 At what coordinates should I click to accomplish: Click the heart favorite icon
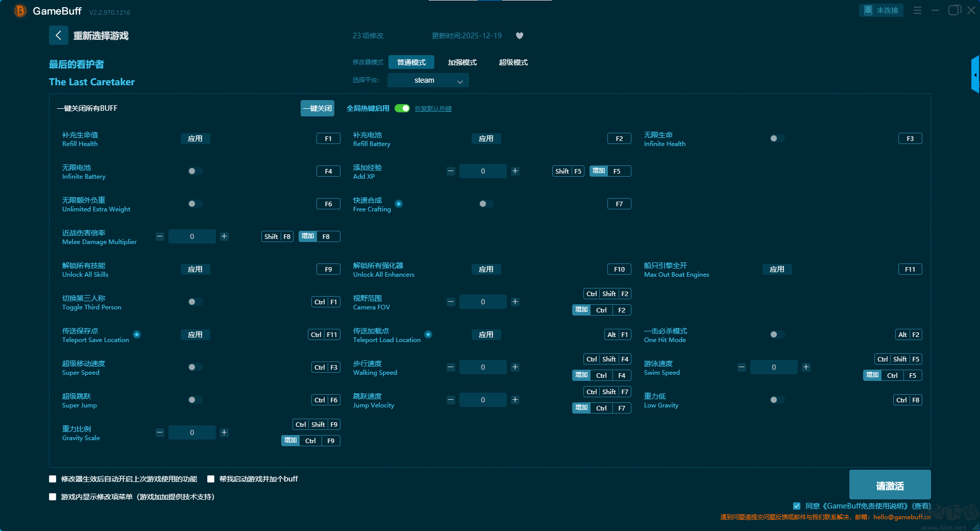520,36
